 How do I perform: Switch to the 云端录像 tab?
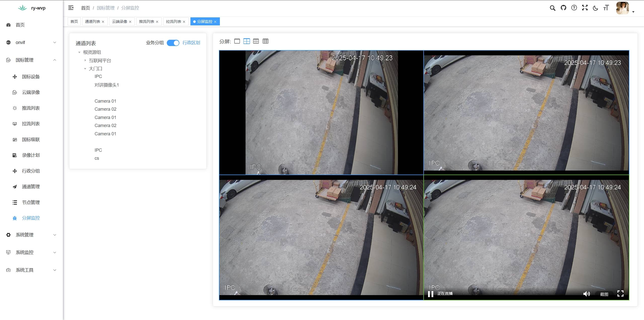pos(120,22)
